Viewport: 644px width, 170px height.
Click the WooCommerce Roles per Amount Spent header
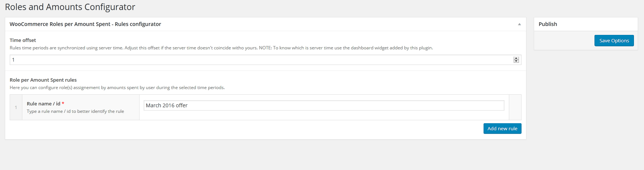[85, 24]
